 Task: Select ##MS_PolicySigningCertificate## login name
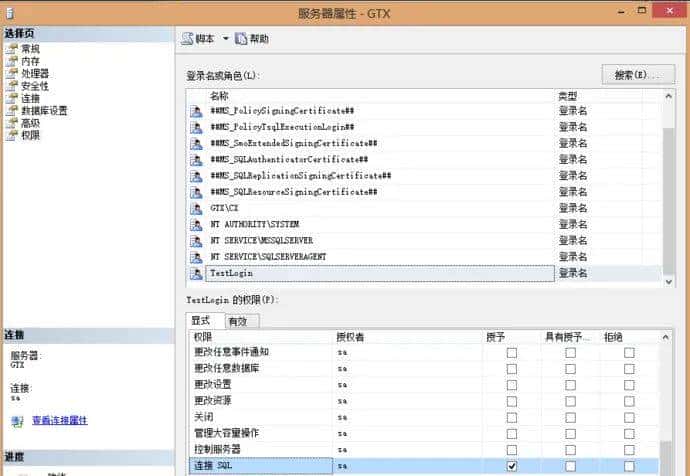[x=282, y=111]
